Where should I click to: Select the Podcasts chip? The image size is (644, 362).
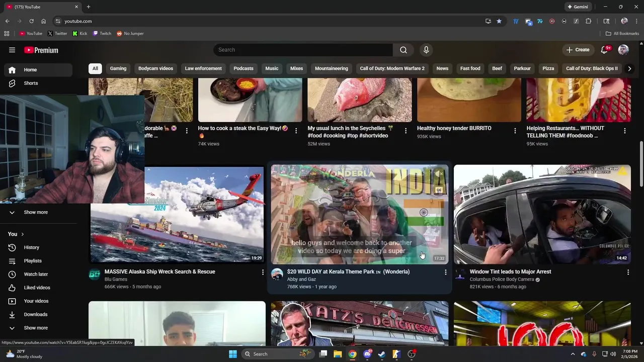244,68
